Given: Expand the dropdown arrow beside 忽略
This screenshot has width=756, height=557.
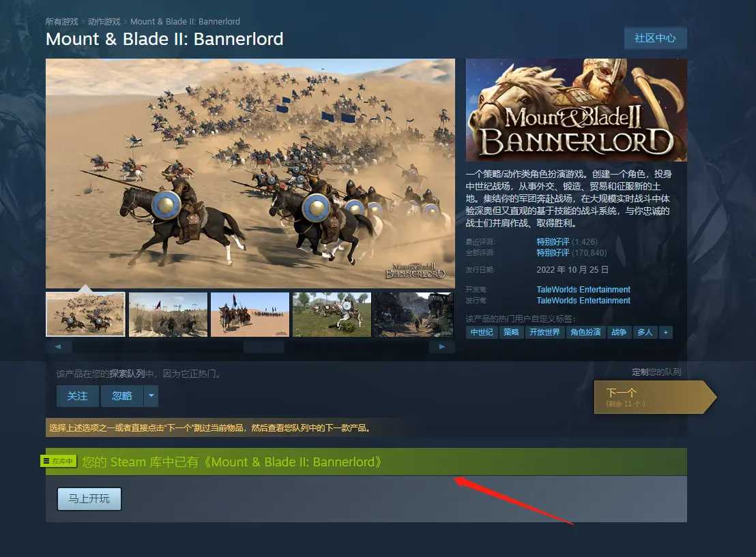Looking at the screenshot, I should (151, 396).
